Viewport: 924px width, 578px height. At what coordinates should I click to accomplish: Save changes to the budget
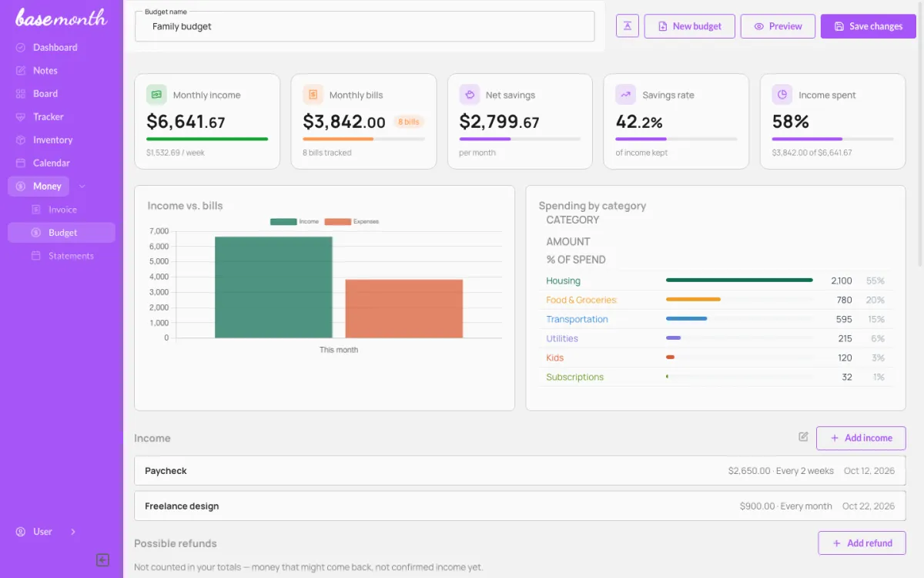868,26
